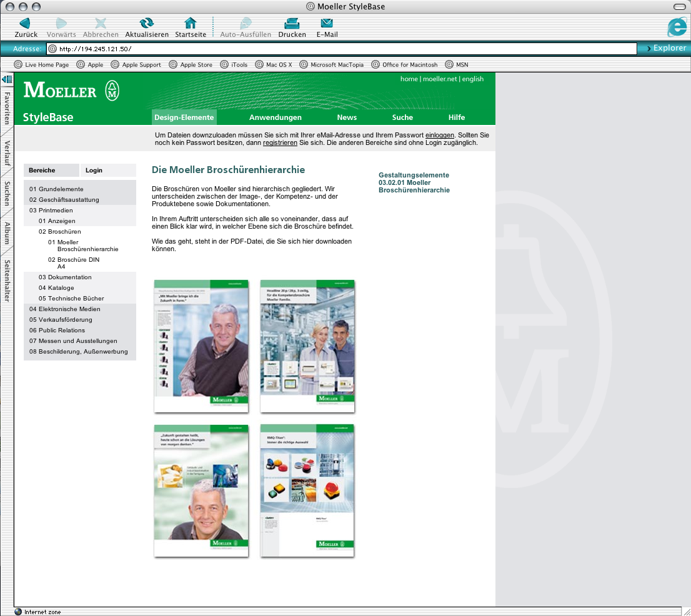Screen dimensions: 691x616
Task: Select Anwendungen in the navigation bar
Action: coord(275,117)
